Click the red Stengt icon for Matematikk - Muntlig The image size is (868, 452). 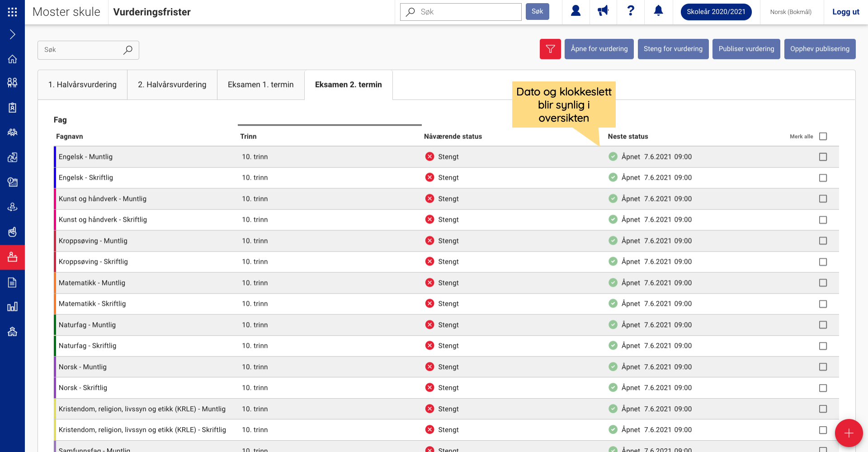coord(429,282)
